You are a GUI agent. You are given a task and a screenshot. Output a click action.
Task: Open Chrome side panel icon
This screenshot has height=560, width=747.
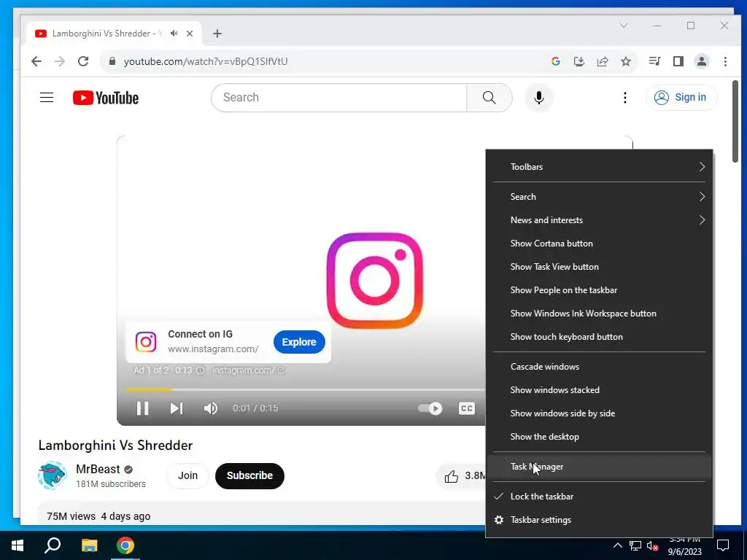coord(678,61)
